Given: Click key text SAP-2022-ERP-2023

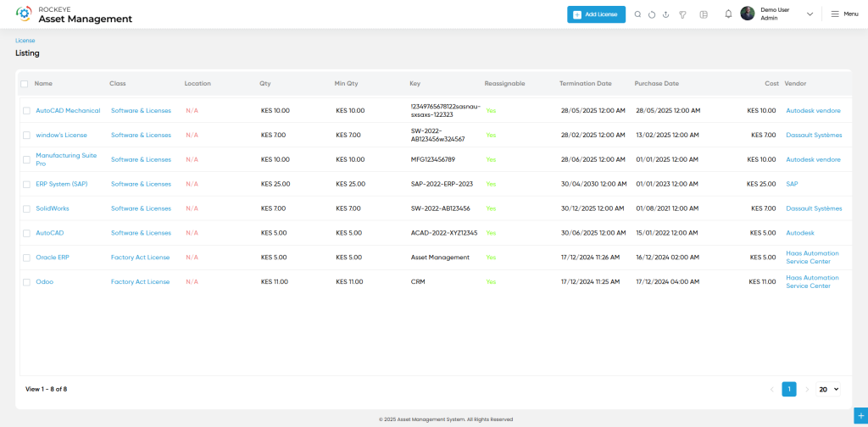Looking at the screenshot, I should pos(442,184).
